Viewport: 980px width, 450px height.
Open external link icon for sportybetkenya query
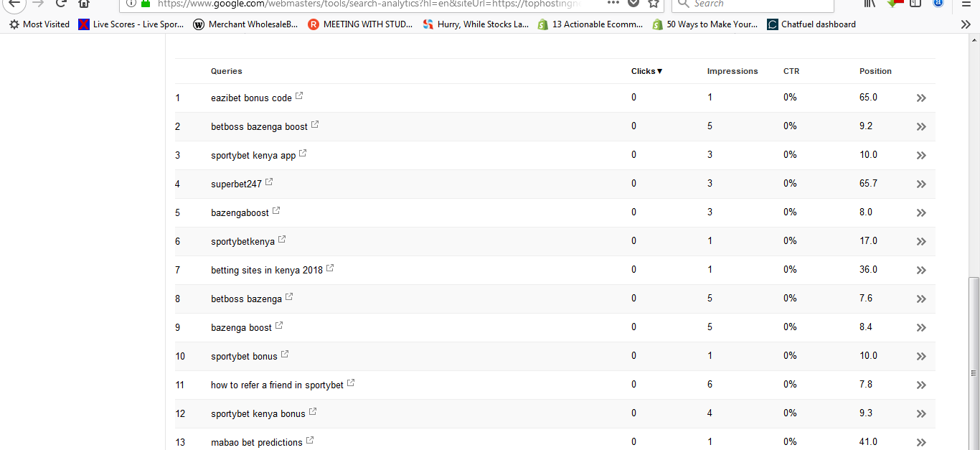(282, 240)
